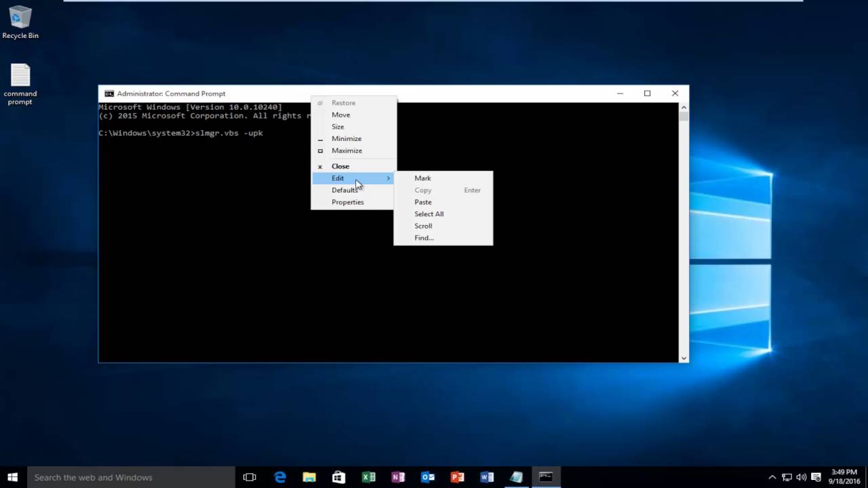Choose Move from the system menu
This screenshot has height=488, width=868.
coord(353,115)
